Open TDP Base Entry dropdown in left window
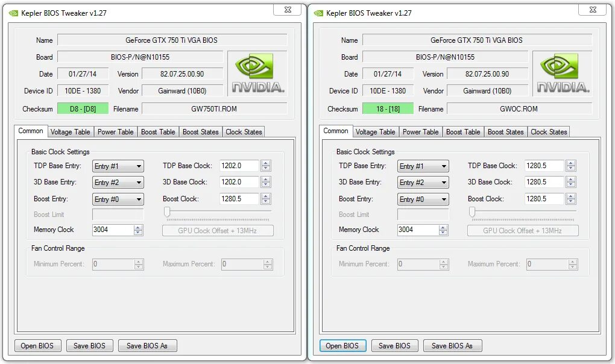 (x=118, y=166)
